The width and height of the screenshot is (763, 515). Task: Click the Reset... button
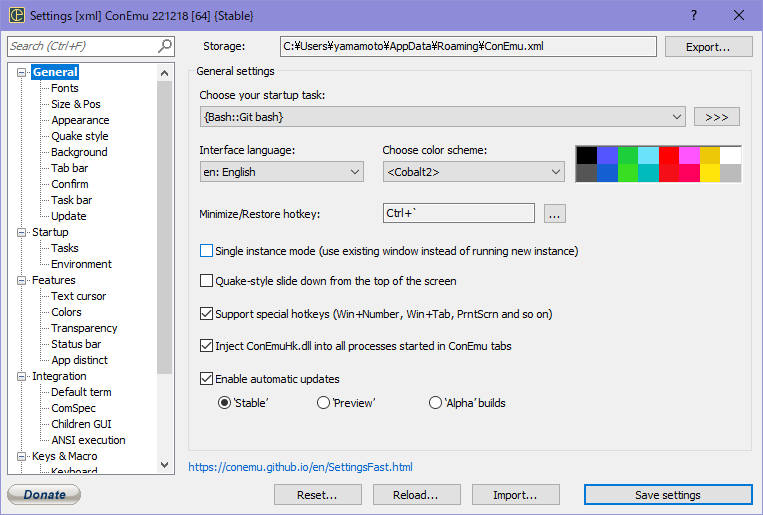click(317, 495)
